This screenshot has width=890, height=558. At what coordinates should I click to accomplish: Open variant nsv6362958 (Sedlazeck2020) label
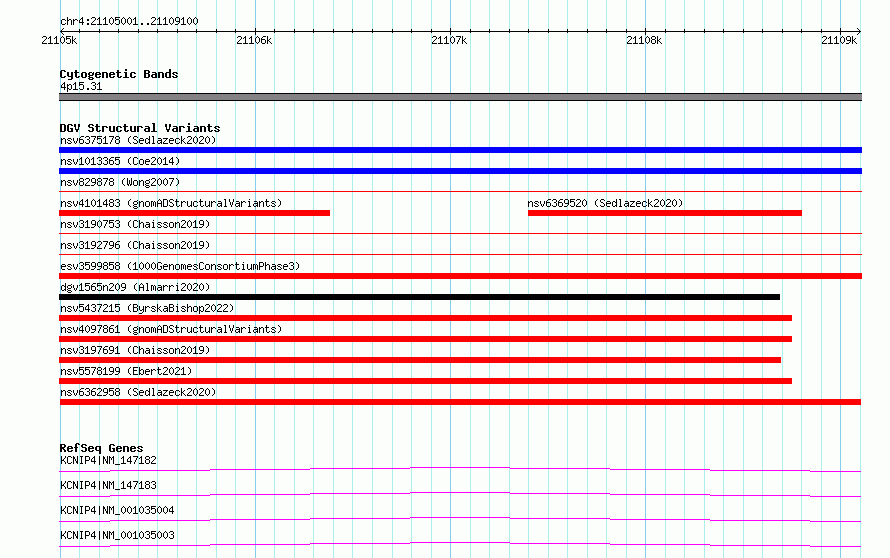[138, 392]
